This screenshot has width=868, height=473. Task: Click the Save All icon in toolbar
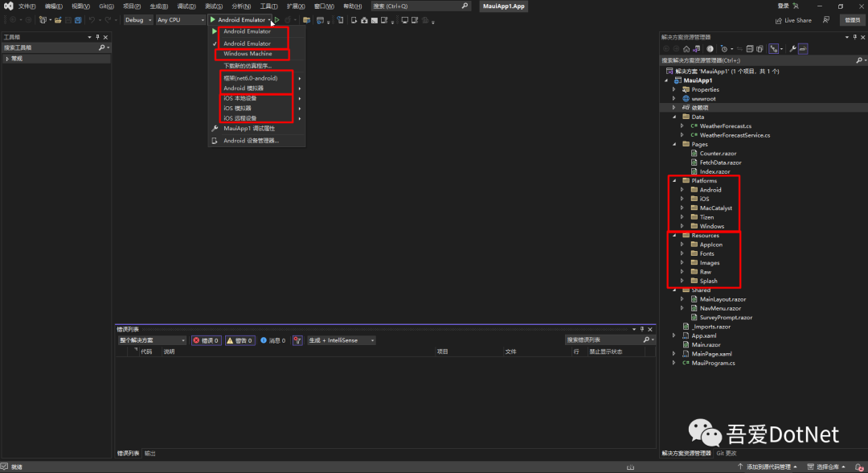click(x=78, y=20)
